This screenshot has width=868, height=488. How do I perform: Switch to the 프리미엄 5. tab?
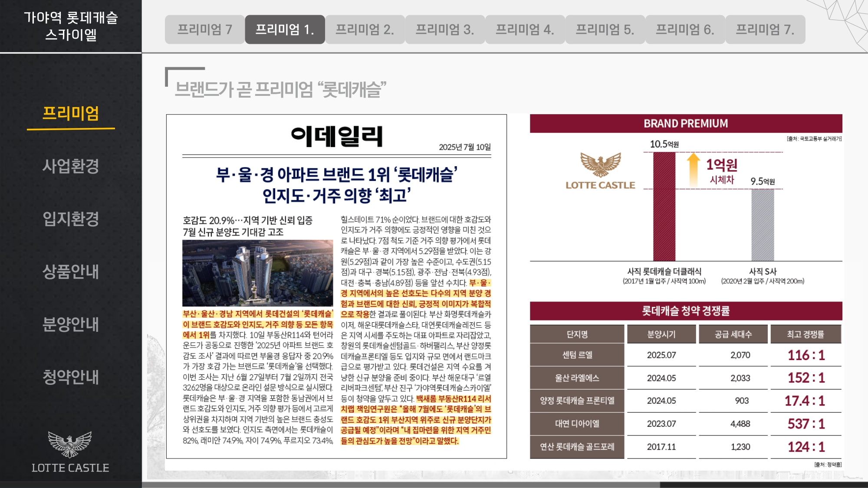[x=605, y=29]
